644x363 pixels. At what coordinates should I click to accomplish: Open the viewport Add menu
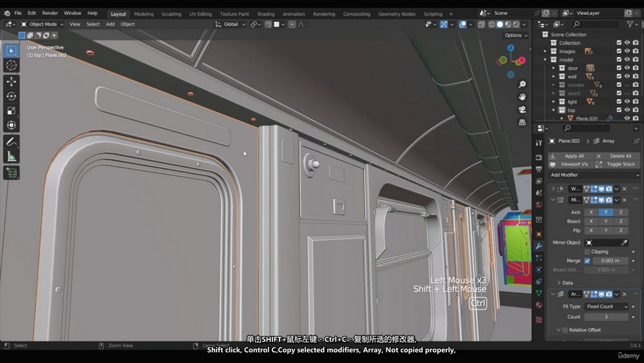pos(110,25)
